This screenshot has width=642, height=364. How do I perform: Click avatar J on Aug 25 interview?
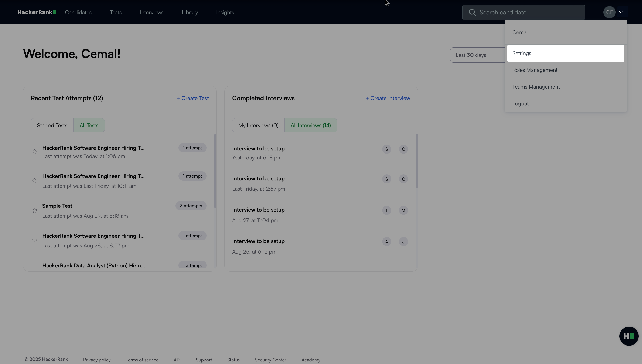pos(403,242)
